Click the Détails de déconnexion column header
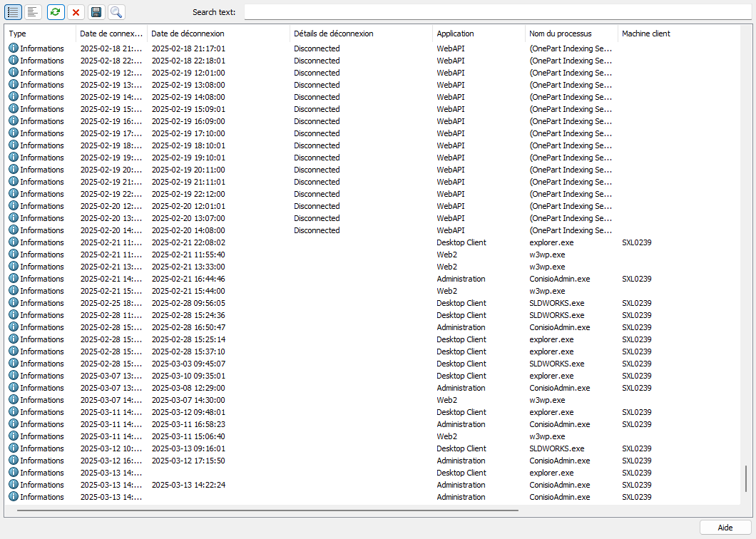Image resolution: width=756 pixels, height=539 pixels. pos(360,34)
